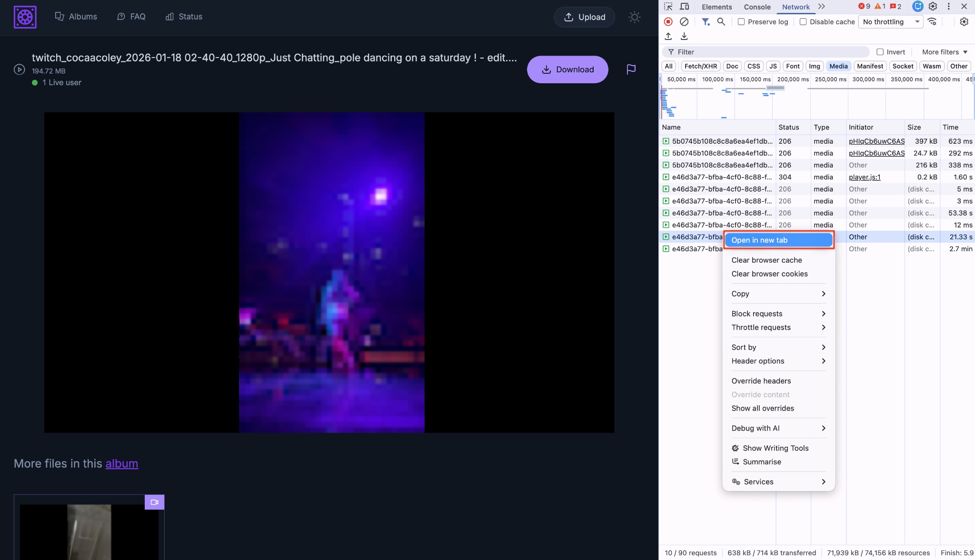
Task: Click export HAR download icon
Action: (684, 36)
